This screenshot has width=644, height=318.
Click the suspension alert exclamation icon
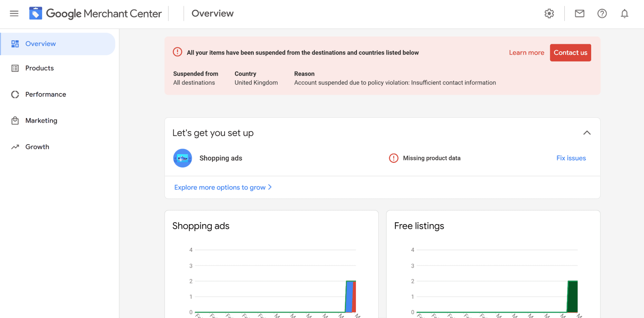coord(177,52)
